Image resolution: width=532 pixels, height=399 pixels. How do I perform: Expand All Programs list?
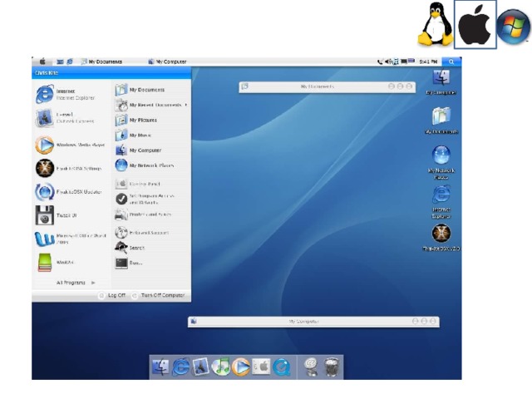tap(76, 283)
